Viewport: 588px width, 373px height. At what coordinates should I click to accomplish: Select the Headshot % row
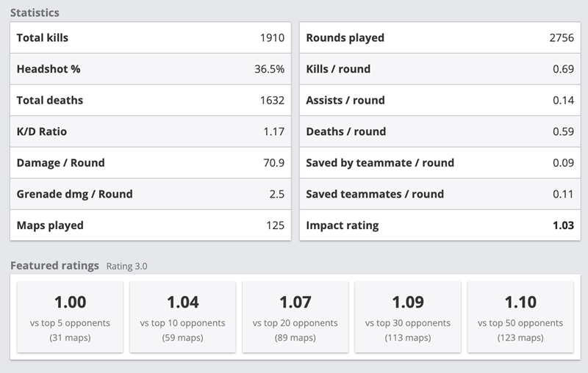150,69
